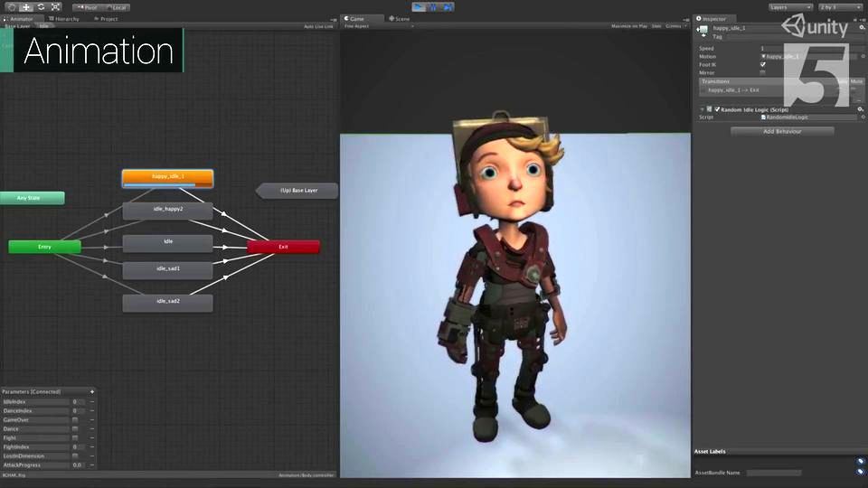Select the Move tool in toolbar
The width and height of the screenshot is (868, 488).
[26, 6]
